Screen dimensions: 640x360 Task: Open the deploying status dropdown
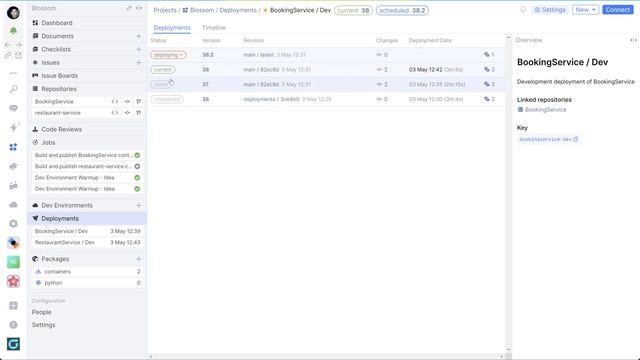point(168,55)
